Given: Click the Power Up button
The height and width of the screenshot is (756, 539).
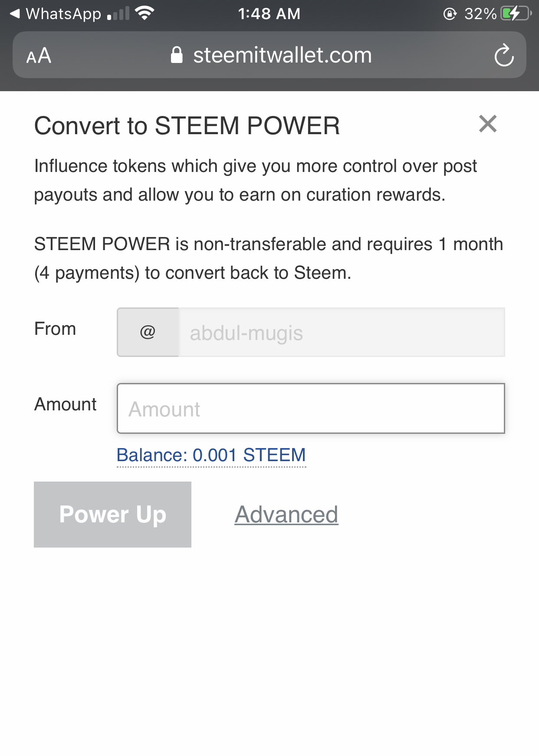Looking at the screenshot, I should (112, 515).
